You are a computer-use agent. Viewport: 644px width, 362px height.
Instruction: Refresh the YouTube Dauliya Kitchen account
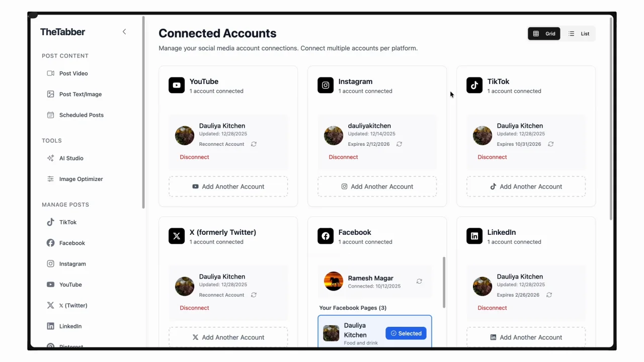click(254, 144)
